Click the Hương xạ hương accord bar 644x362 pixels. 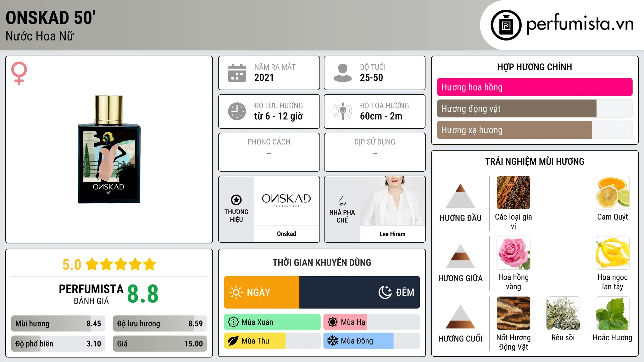535,130
